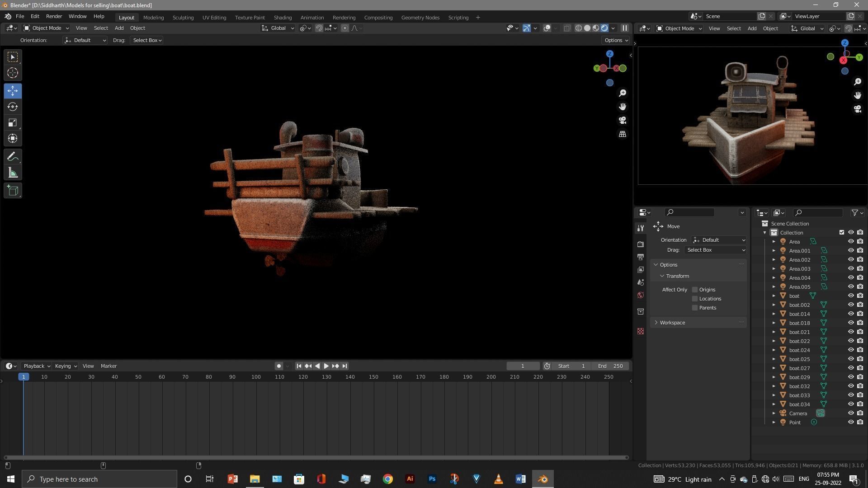Disable rendering for boat.014

coord(860,314)
